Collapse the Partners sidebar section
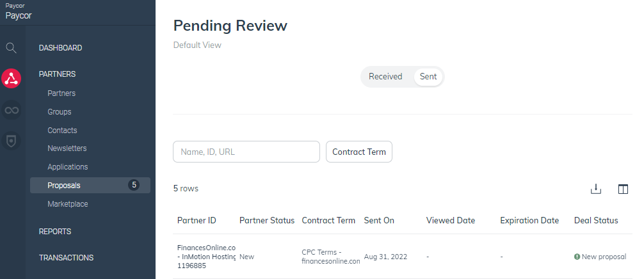This screenshot has height=279, width=644. [57, 74]
